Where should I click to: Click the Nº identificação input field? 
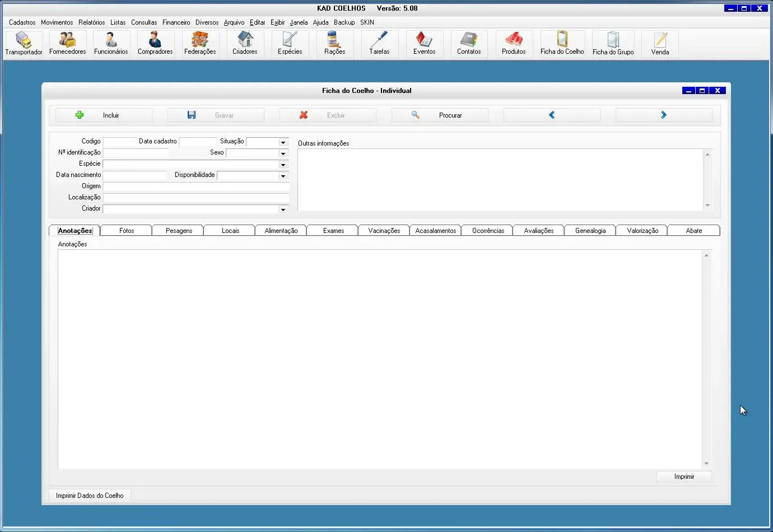click(136, 153)
